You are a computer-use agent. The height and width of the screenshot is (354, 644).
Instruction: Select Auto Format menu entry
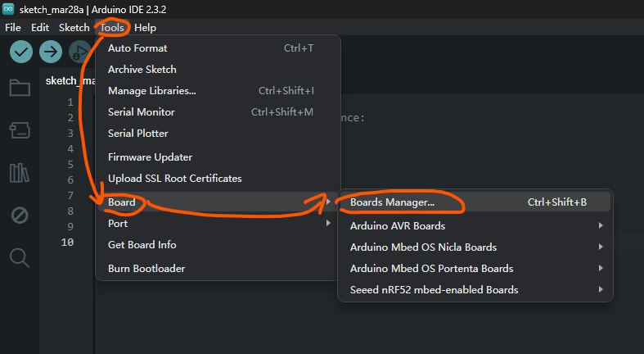(x=137, y=48)
